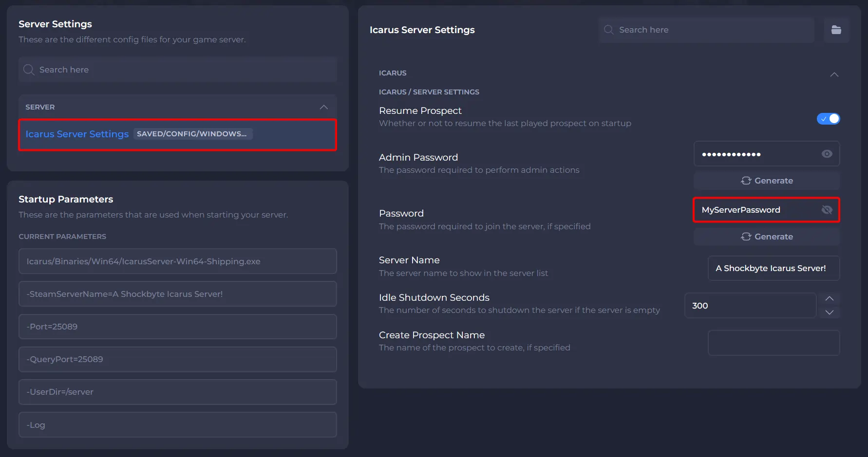
Task: Focus the Create Prospect Name field
Action: [x=773, y=343]
